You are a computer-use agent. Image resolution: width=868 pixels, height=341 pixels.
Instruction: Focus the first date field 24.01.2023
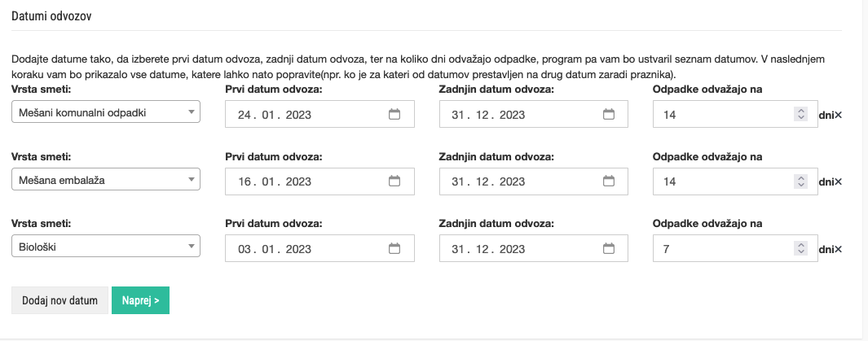(302, 115)
